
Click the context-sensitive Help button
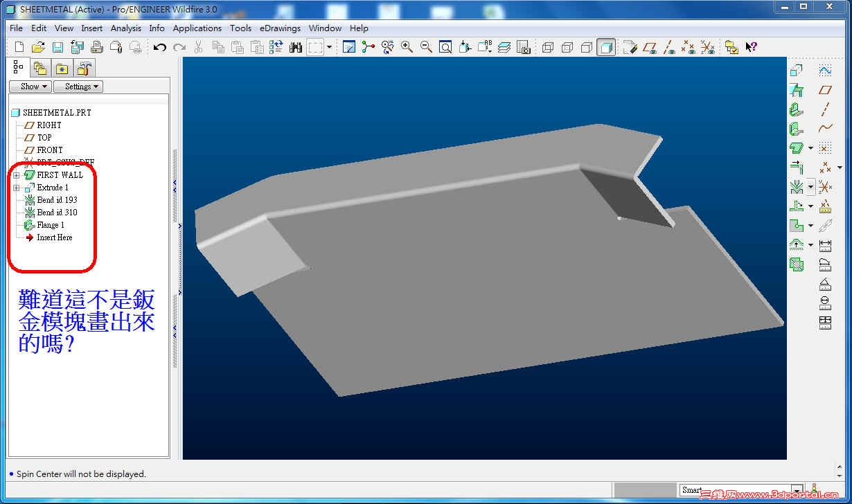[x=752, y=47]
